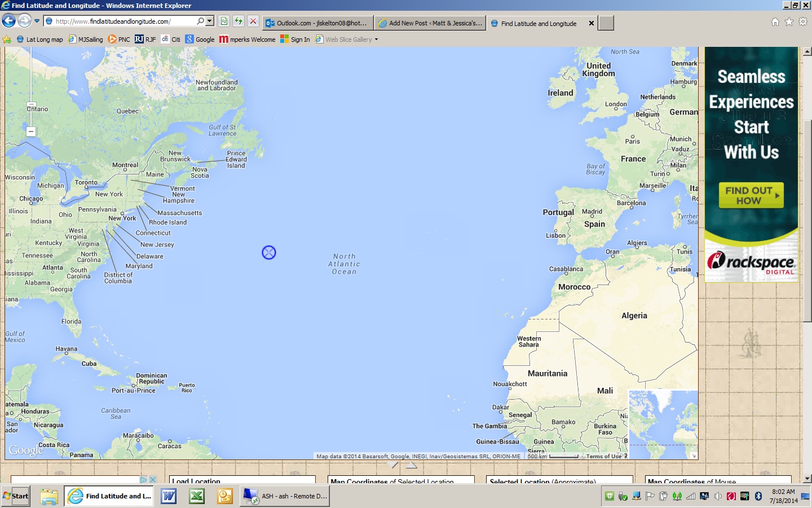
Task: Open the recent pages dropdown arrow
Action: click(37, 21)
